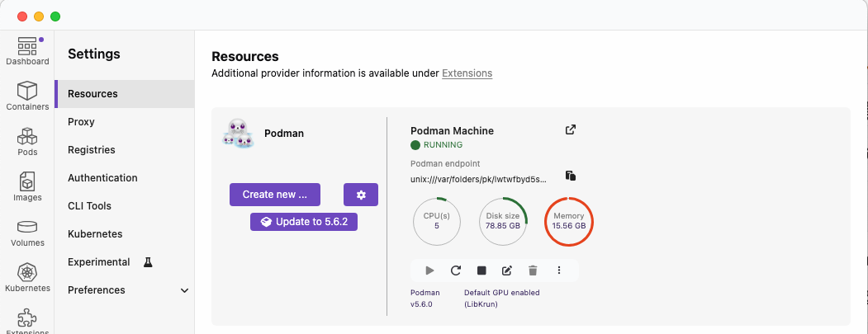Open the machine's more options kebab menu
This screenshot has height=334, width=868.
559,270
